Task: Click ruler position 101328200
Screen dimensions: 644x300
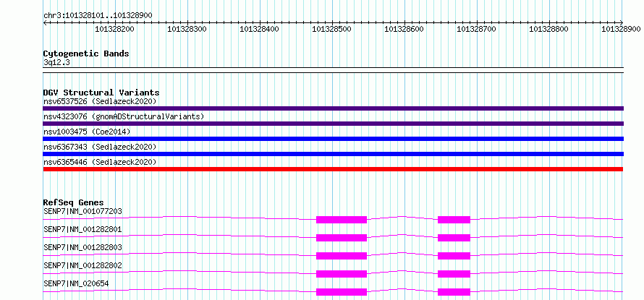Action: pos(115,29)
